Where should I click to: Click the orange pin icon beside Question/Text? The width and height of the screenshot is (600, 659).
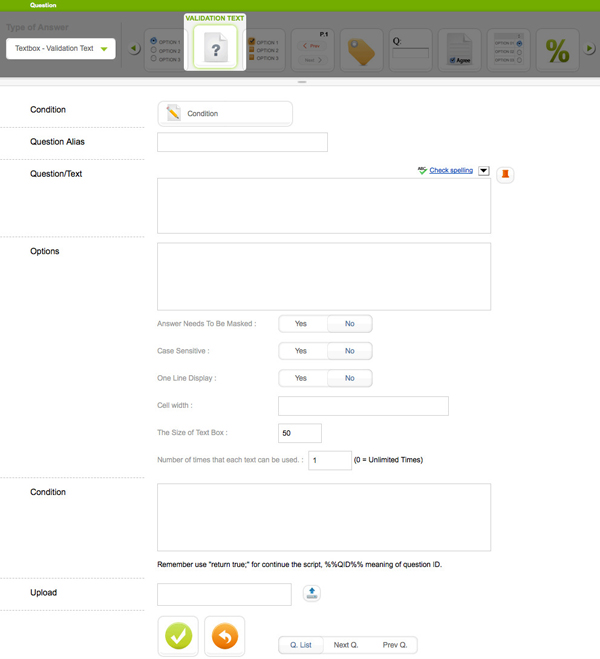(505, 174)
